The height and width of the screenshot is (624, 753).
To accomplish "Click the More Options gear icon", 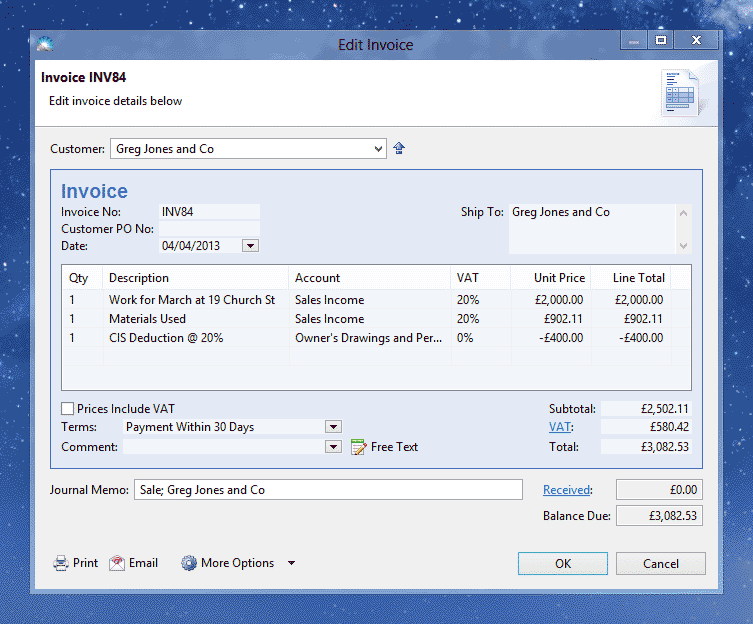I will tap(188, 563).
